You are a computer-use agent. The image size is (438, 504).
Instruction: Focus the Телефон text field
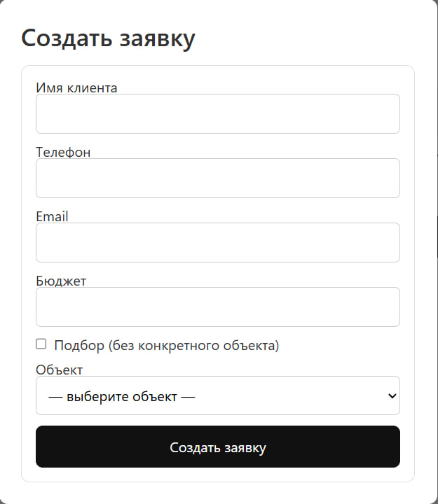[x=217, y=178]
